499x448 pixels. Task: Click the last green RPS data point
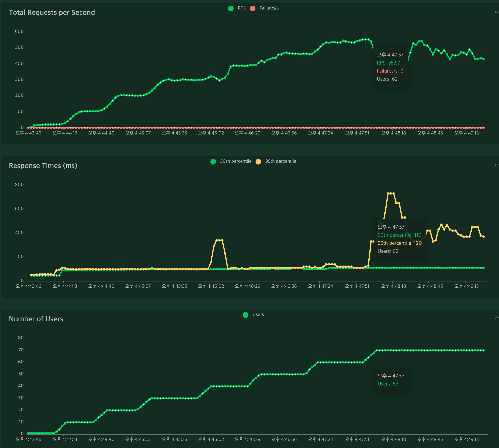[x=483, y=59]
